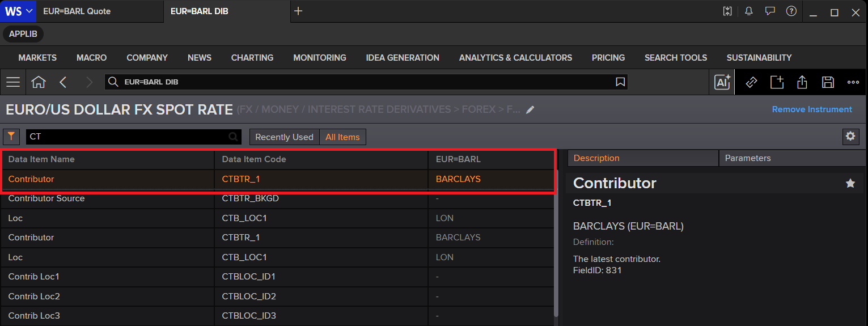Open the chat messages icon
868x326 pixels.
pyautogui.click(x=770, y=11)
